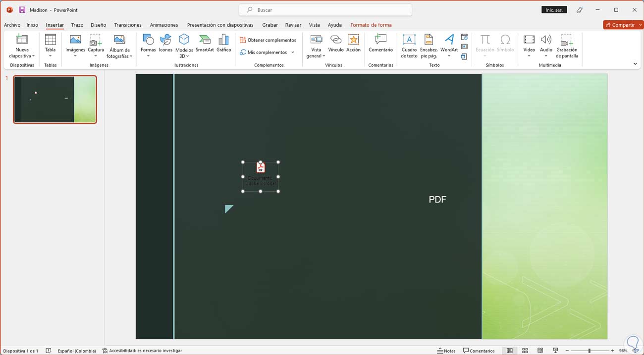Expand the Nueva diapositiva dropdown arrow
The height and width of the screenshot is (355, 644).
(33, 56)
